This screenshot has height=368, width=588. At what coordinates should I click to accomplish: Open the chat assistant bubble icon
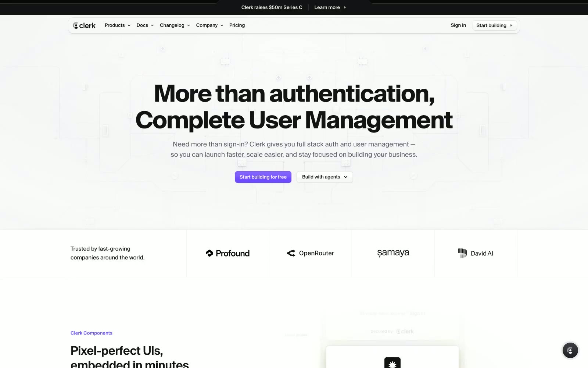pos(570,350)
